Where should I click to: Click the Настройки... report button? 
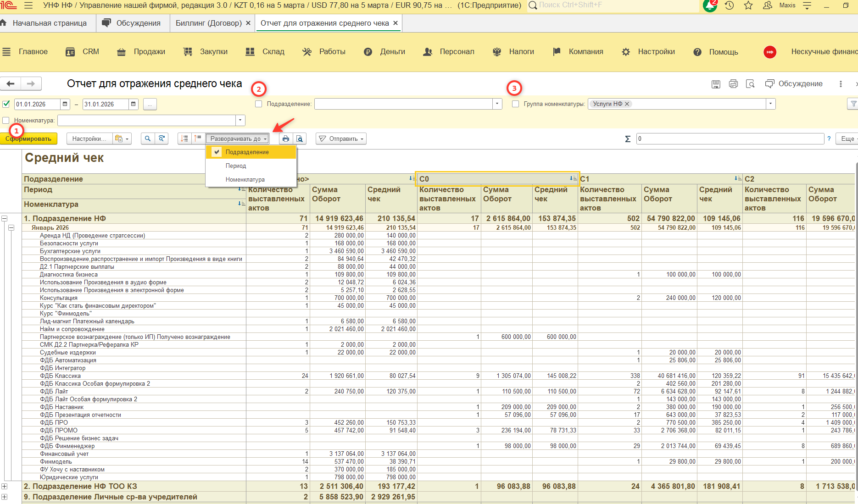click(x=89, y=138)
